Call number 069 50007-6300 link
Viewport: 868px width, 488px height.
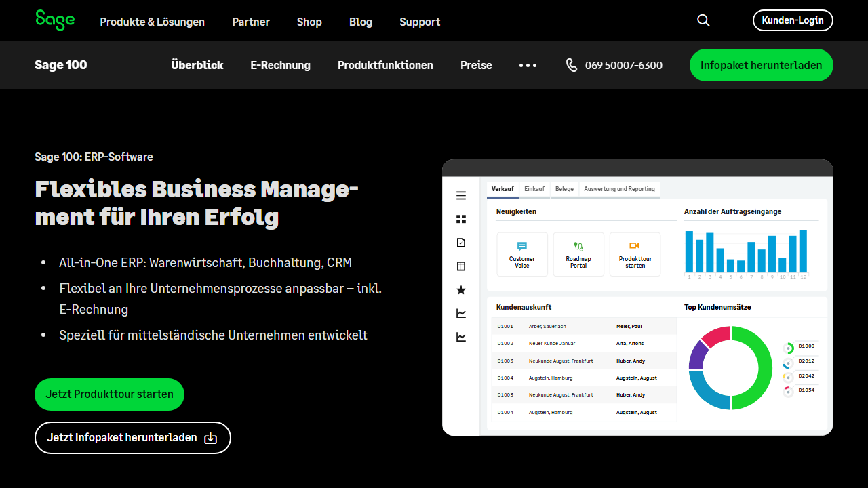(x=624, y=65)
